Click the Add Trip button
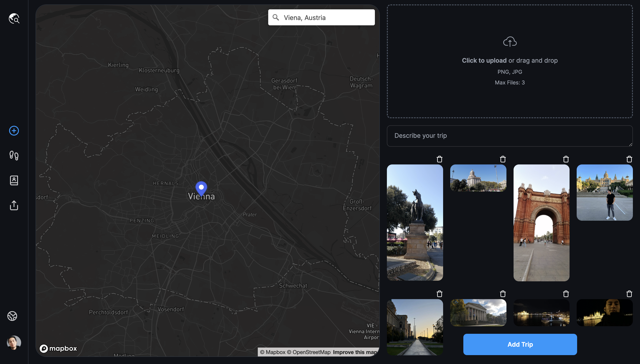 (520, 344)
